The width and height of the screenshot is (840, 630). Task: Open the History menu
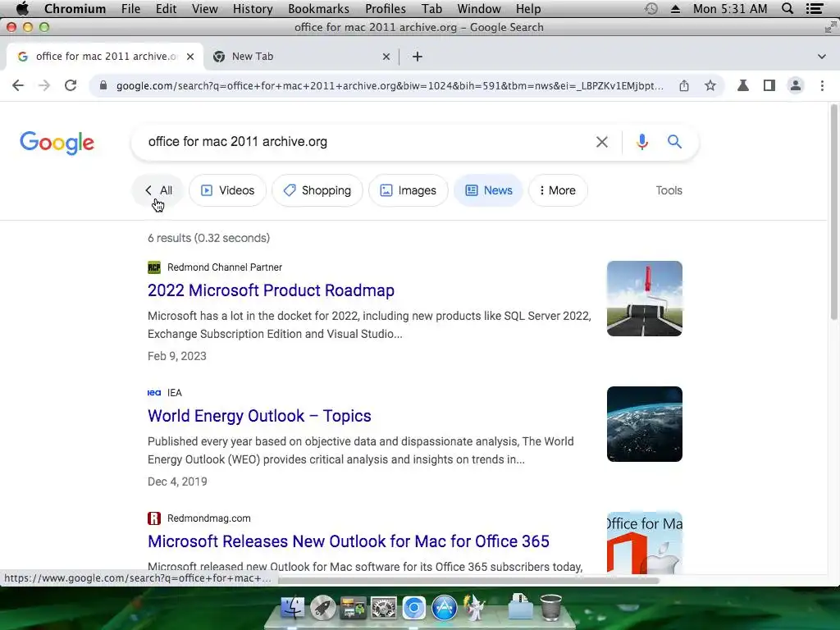pos(253,9)
